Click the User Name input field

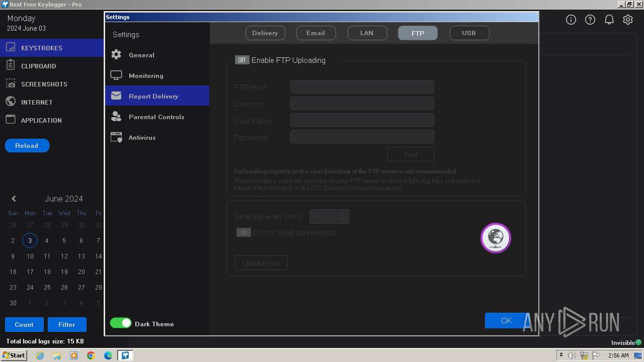362,120
